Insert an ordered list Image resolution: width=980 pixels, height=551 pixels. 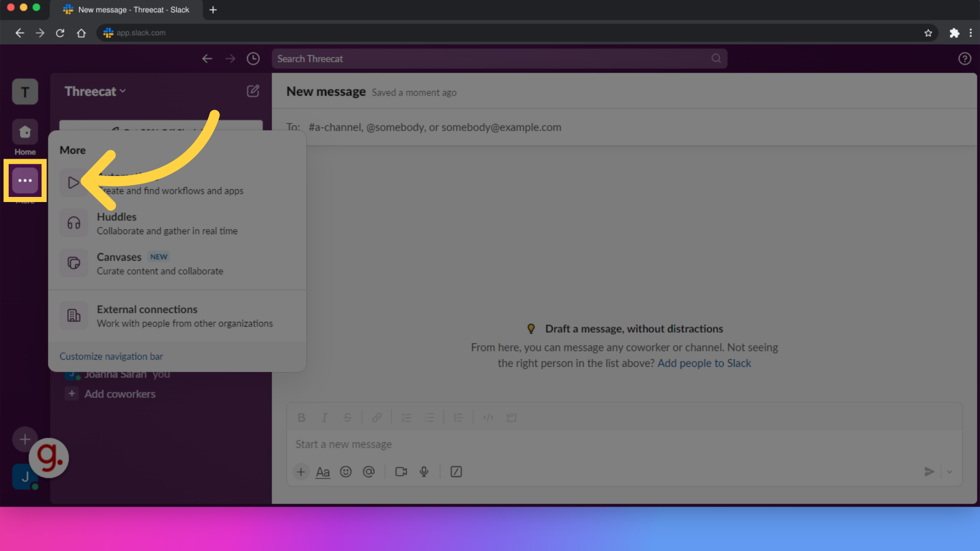[406, 418]
